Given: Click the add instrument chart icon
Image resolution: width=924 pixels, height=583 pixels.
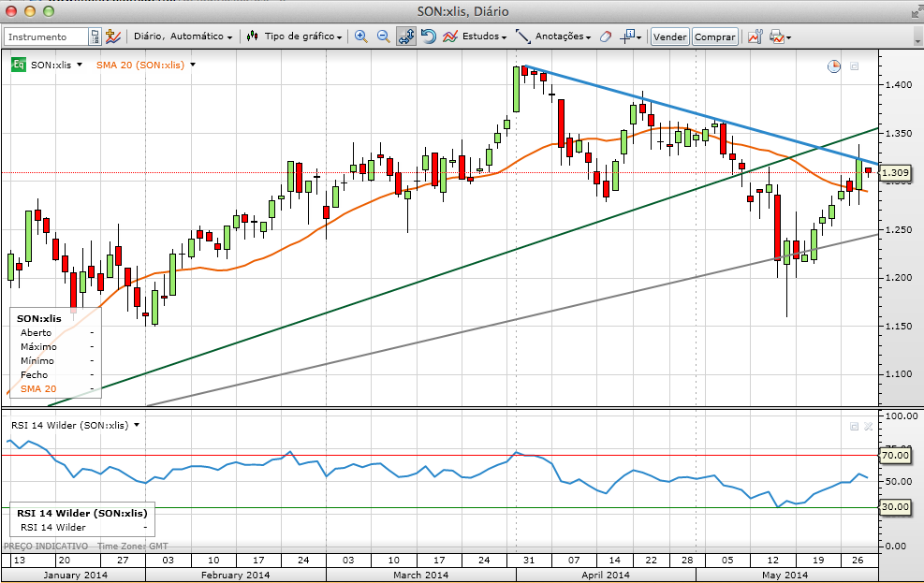Looking at the screenshot, I should [x=113, y=36].
